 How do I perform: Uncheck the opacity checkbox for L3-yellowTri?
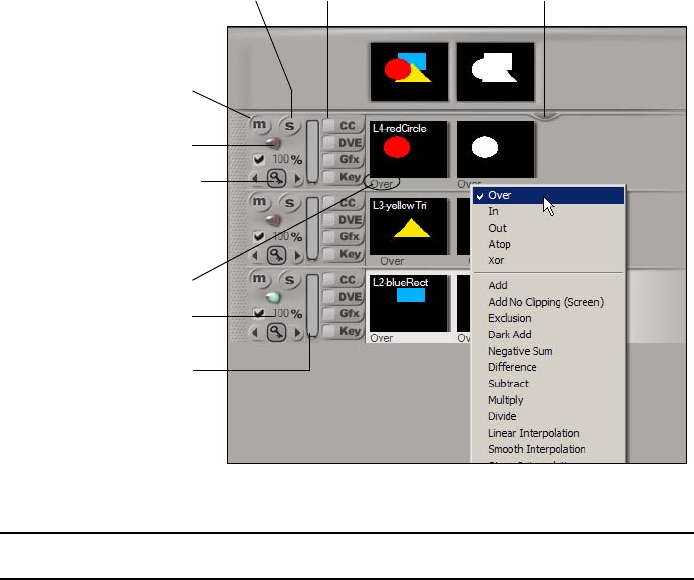click(x=259, y=236)
